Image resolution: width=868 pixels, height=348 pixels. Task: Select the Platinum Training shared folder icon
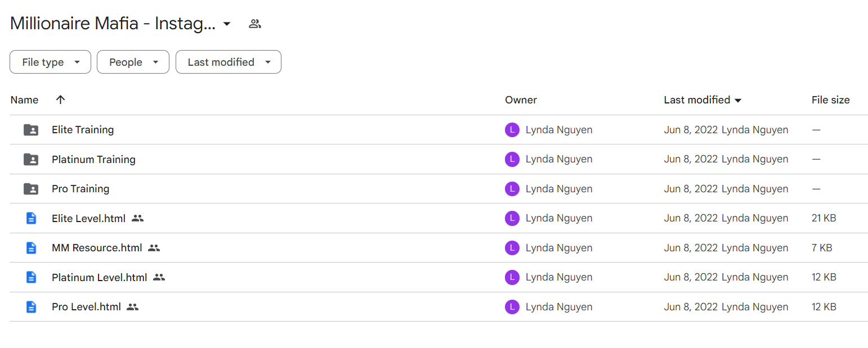(x=31, y=160)
